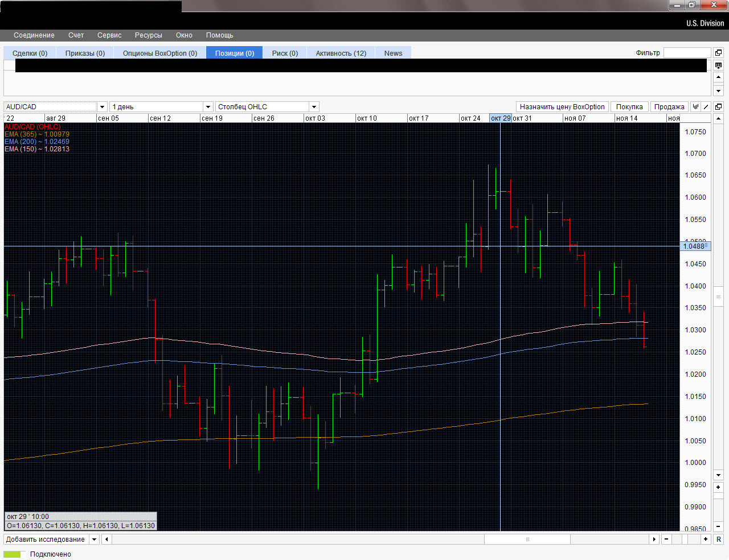
Task: Open the Ресурсы menu
Action: pyautogui.click(x=149, y=35)
